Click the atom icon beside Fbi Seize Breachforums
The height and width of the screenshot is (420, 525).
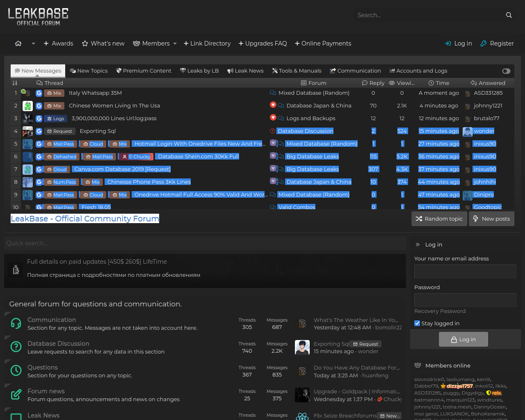coord(302,417)
